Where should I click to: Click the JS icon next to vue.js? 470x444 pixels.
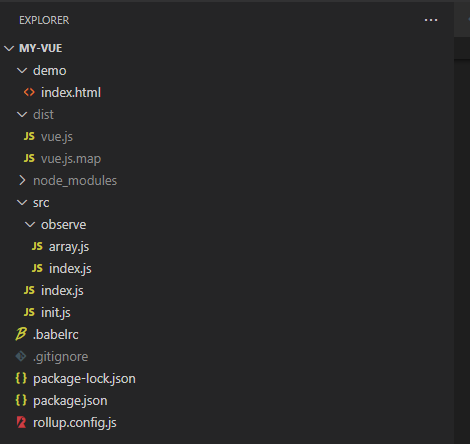29,136
